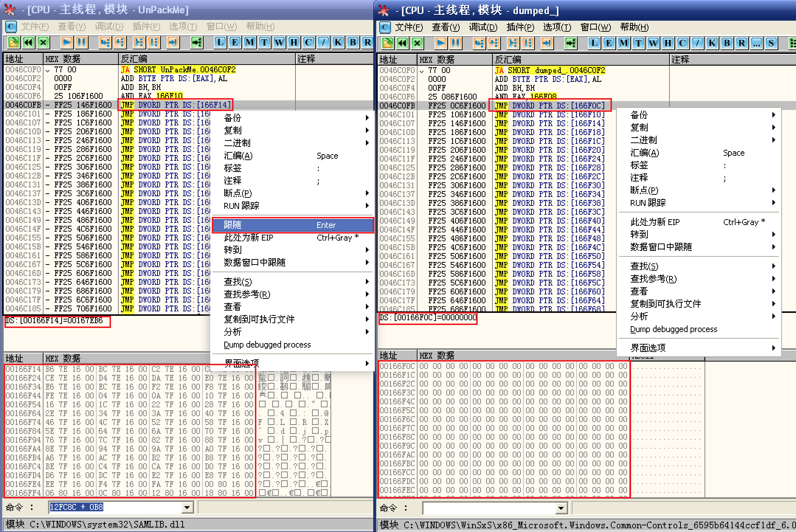
Task: Open command dropdown arrow in UnPackMe window
Action: (x=187, y=507)
